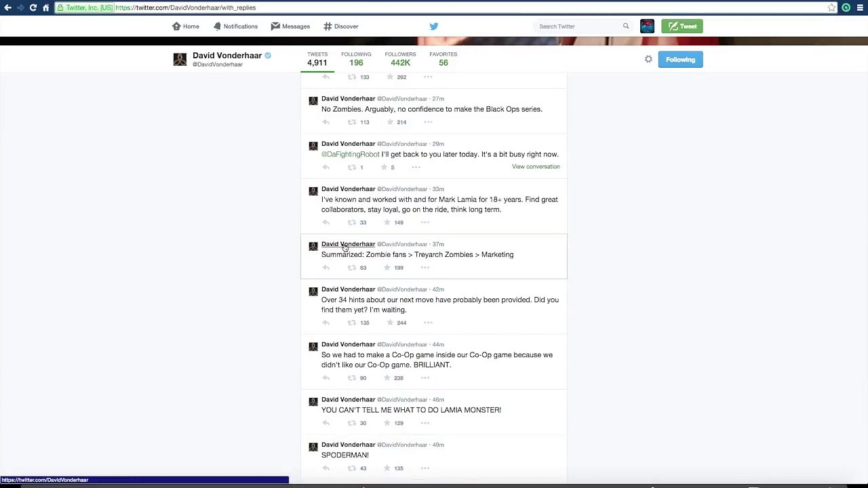Click the green extension icon beside the address bar
Screen dimensions: 868x488
pos(846,7)
